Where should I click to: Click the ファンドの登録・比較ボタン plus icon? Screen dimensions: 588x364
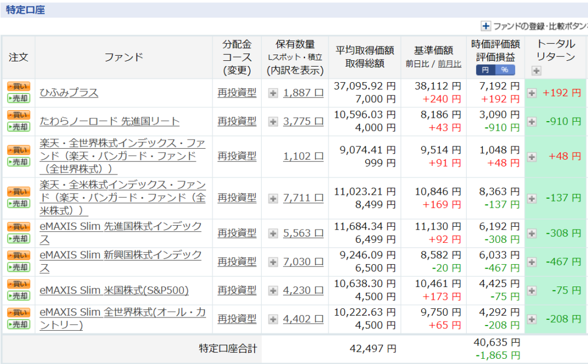(x=486, y=26)
